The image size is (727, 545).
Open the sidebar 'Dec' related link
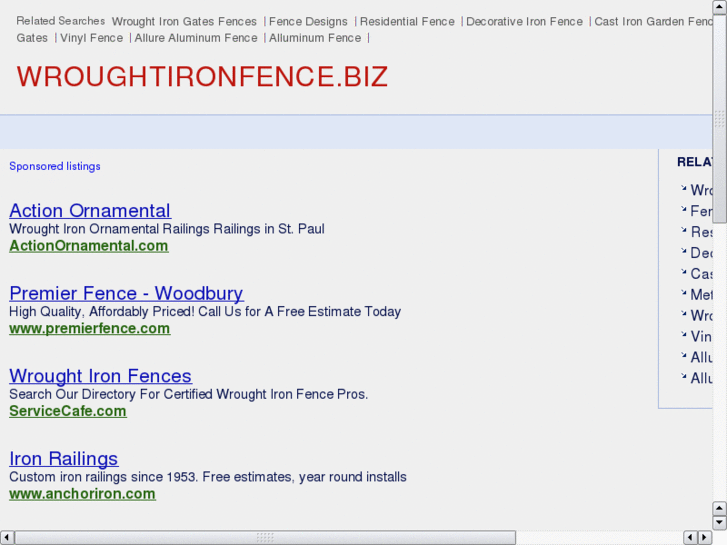(701, 253)
